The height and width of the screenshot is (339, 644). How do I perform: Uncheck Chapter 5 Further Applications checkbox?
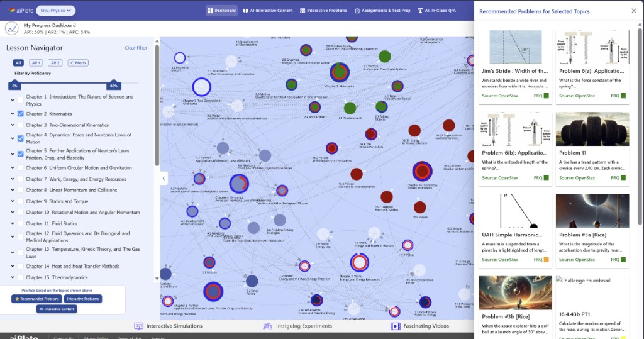[x=21, y=154]
